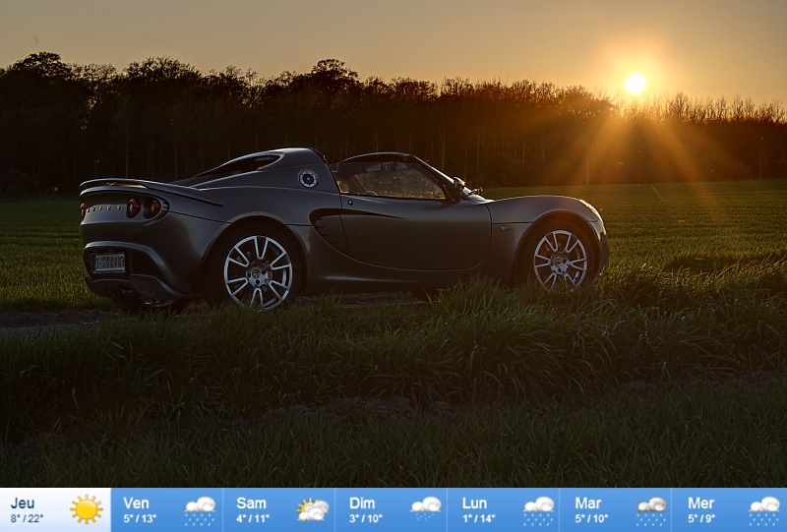The image size is (787, 532).
Task: Click the 1° / 14° temperature reading
Action: [478, 518]
